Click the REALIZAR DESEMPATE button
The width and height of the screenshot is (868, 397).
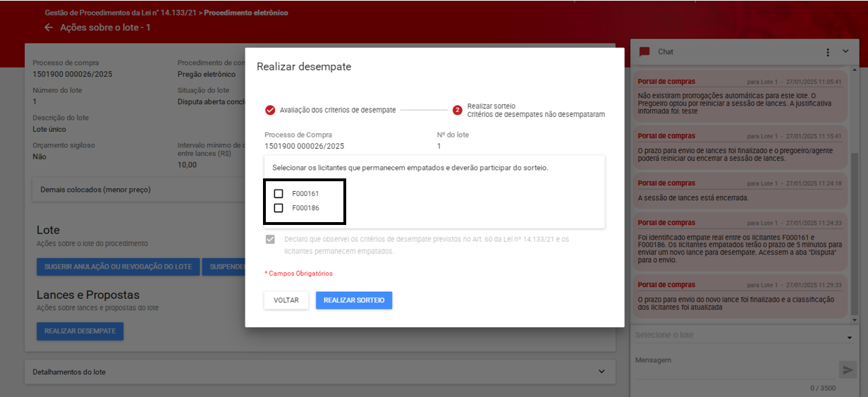tap(80, 331)
